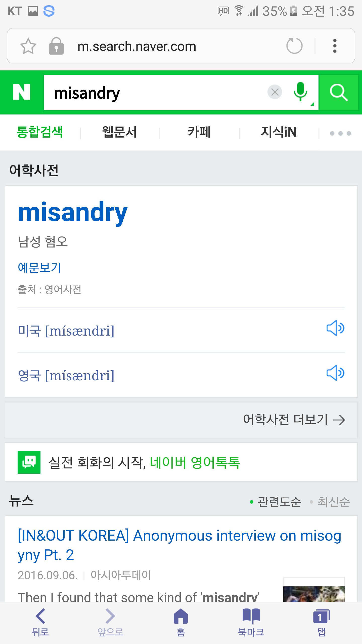Tap the Naver N logo

pyautogui.click(x=22, y=92)
